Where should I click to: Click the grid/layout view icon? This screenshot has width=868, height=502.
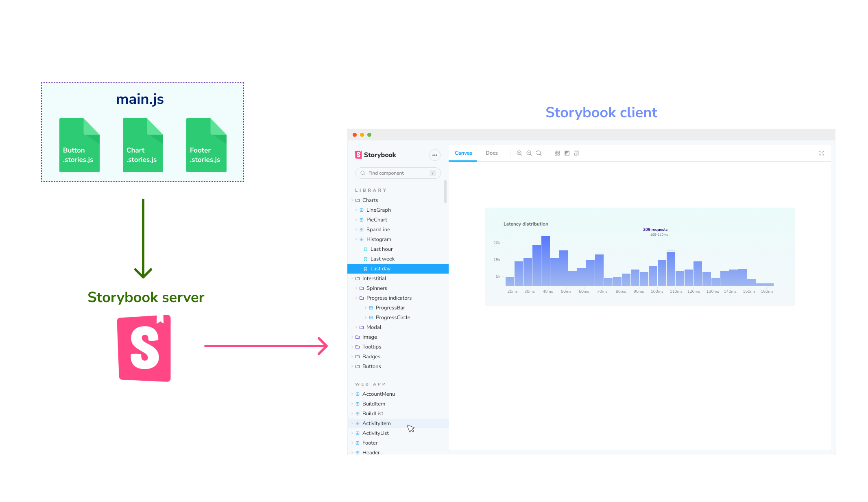556,153
